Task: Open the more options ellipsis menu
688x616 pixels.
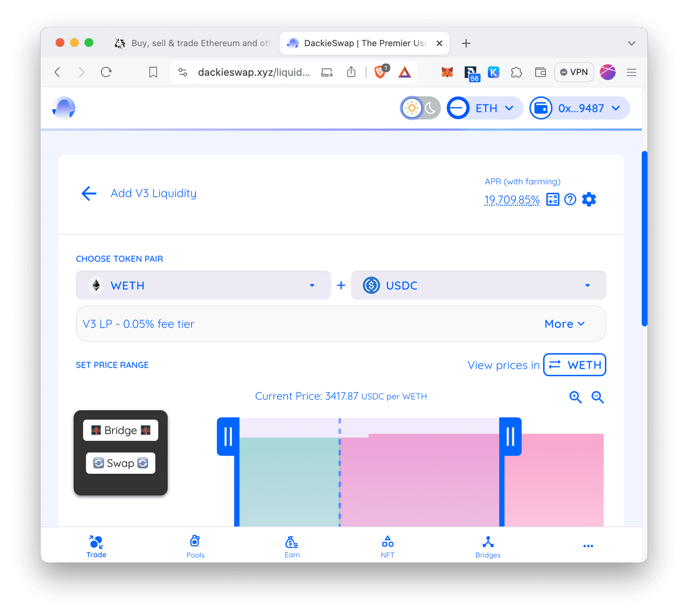Action: (x=588, y=546)
